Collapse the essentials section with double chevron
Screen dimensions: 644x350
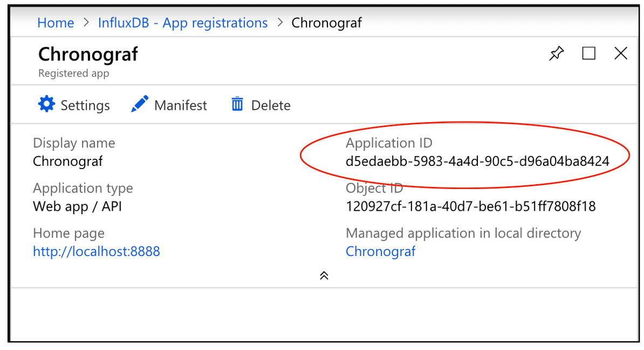coord(324,275)
